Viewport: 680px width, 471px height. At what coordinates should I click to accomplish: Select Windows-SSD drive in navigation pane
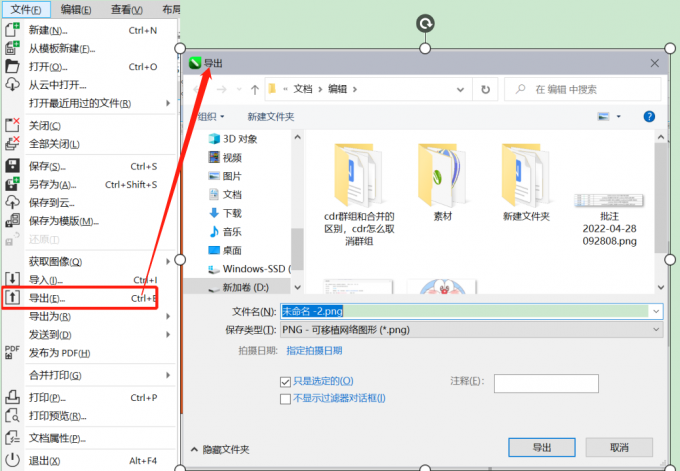click(249, 269)
